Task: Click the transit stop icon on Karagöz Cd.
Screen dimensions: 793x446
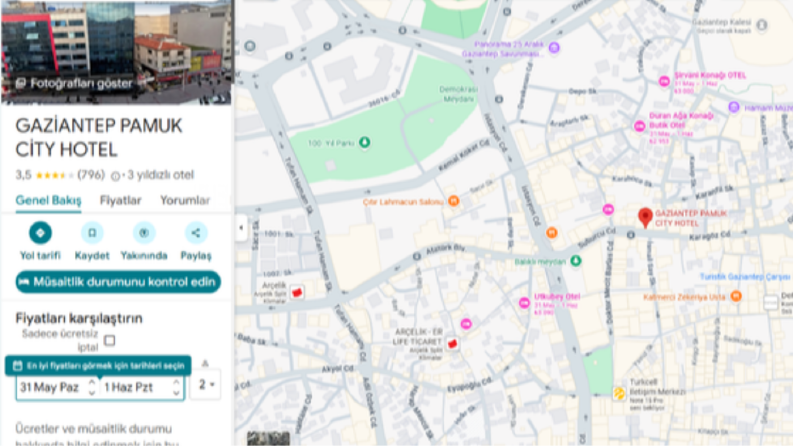Action: pyautogui.click(x=631, y=235)
